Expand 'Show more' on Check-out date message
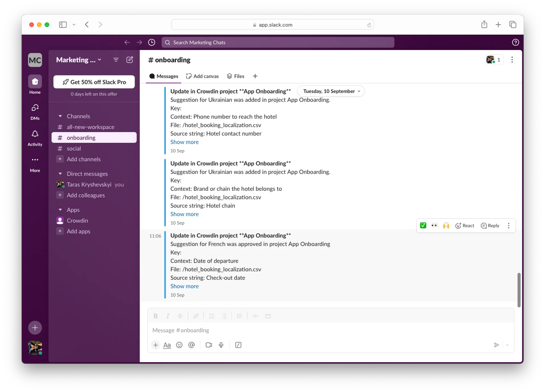Viewport: 545px width, 392px height. pos(185,286)
